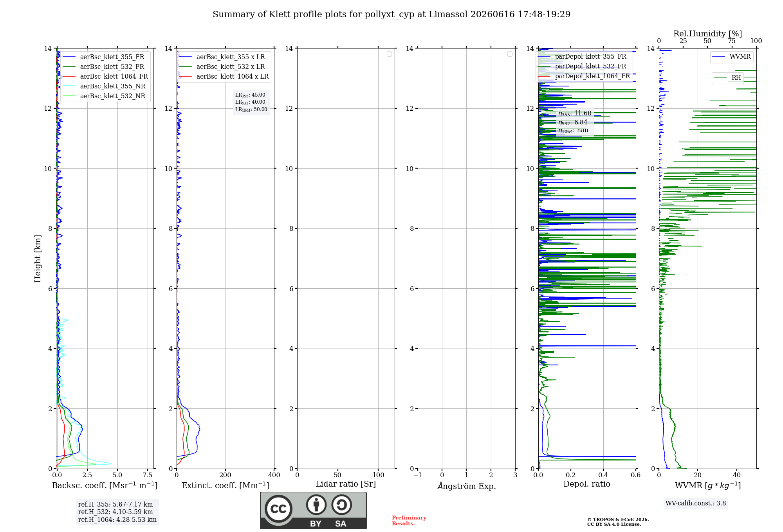Click the LR355: 45.00 value

[x=250, y=95]
